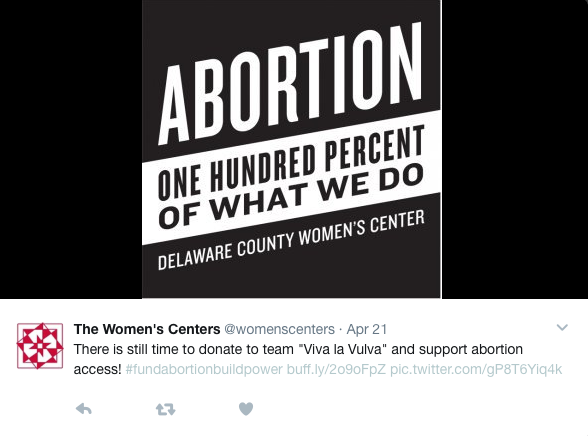Click the word access! in the tweet
This screenshot has height=436, width=588.
[x=98, y=369]
